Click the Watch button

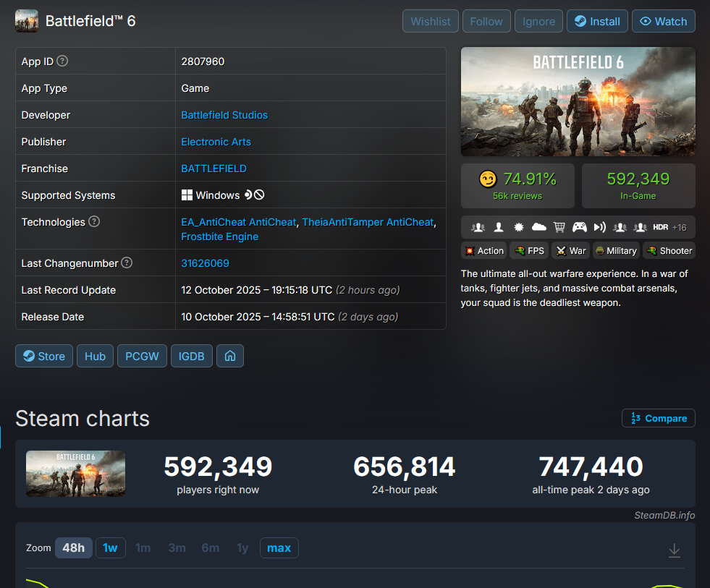pyautogui.click(x=664, y=21)
